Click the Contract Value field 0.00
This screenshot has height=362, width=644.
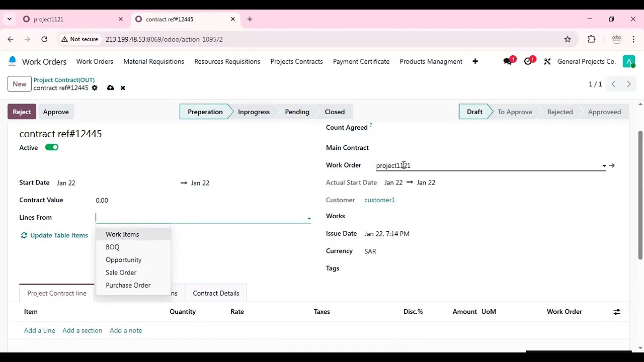click(102, 200)
